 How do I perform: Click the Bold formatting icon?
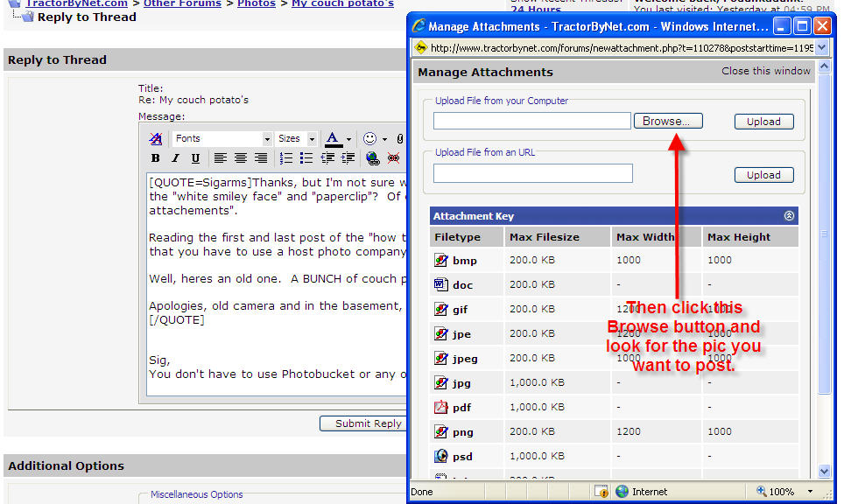coord(155,158)
